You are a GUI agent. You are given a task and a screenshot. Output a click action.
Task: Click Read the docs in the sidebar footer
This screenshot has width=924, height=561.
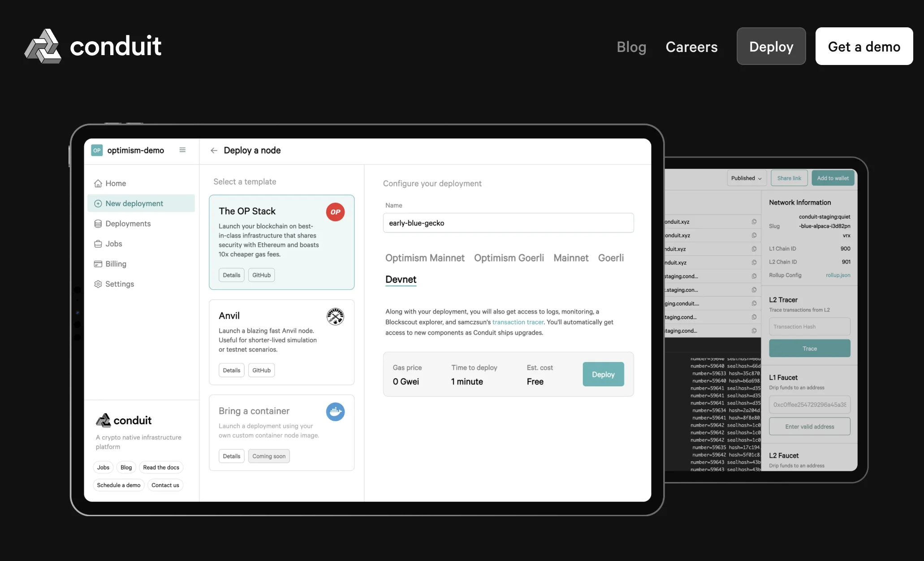(x=161, y=467)
